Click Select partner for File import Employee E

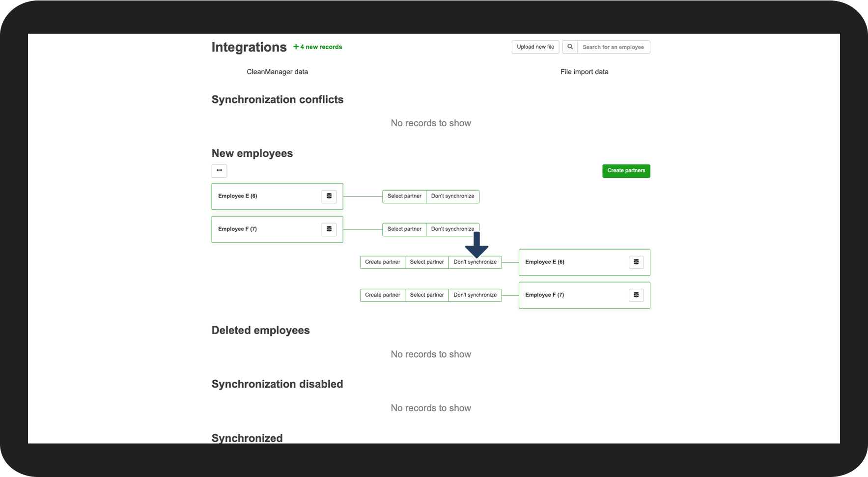click(x=427, y=262)
